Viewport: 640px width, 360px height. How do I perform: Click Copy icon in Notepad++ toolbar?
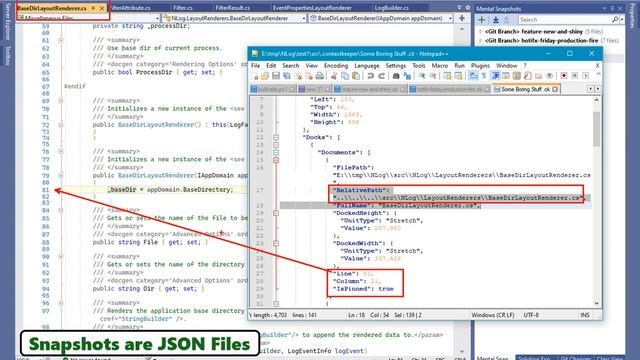[345, 76]
